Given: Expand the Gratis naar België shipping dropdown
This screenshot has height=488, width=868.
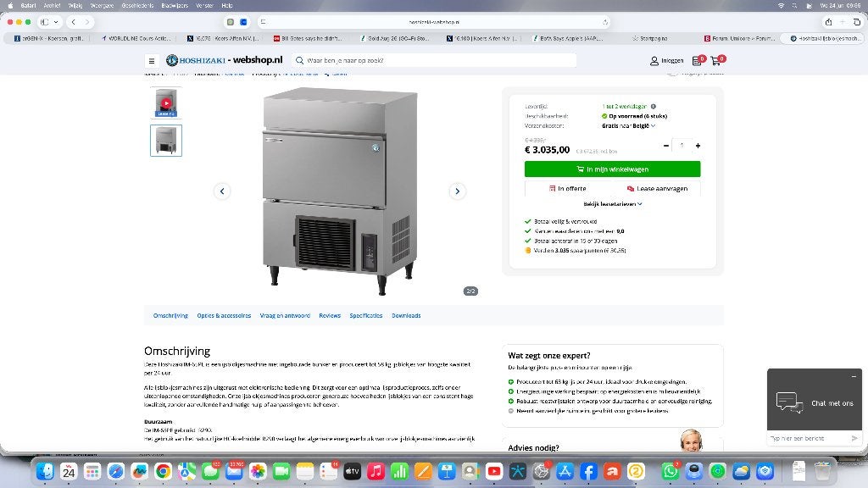Looking at the screenshot, I should [629, 125].
